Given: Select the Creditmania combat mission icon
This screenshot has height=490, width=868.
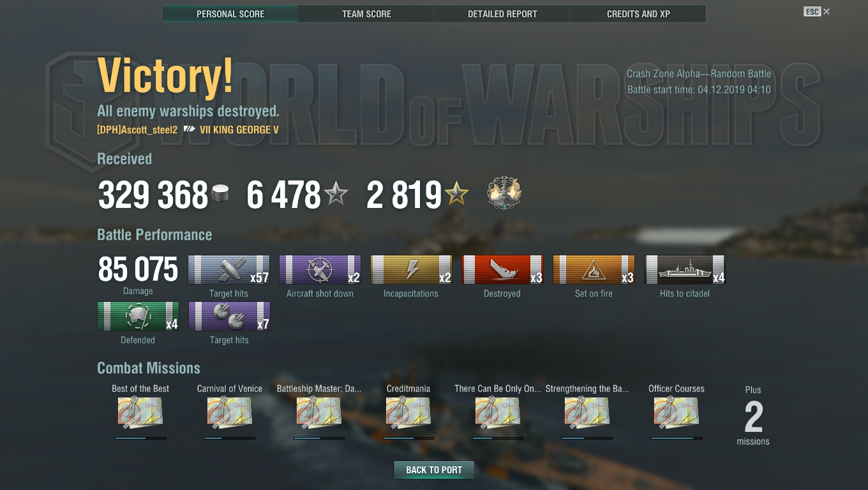Looking at the screenshot, I should [408, 413].
